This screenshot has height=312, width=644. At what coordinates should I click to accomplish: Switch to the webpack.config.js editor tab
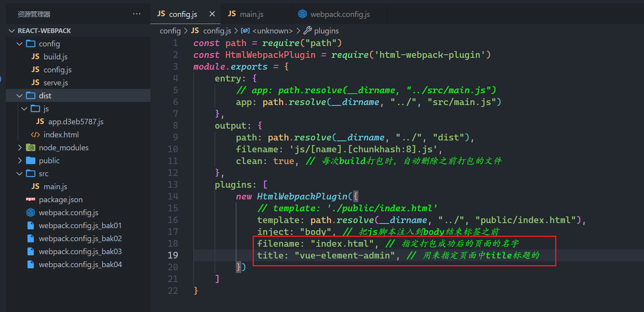[x=339, y=14]
